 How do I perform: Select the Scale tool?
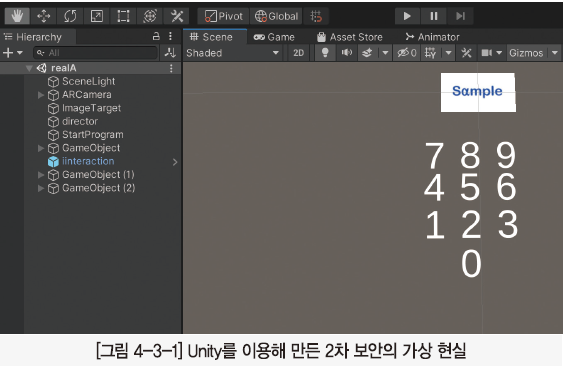[x=97, y=16]
